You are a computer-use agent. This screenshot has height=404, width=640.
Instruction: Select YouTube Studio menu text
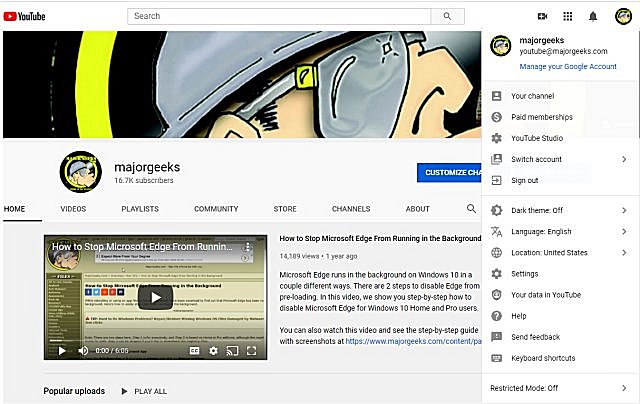(x=537, y=138)
